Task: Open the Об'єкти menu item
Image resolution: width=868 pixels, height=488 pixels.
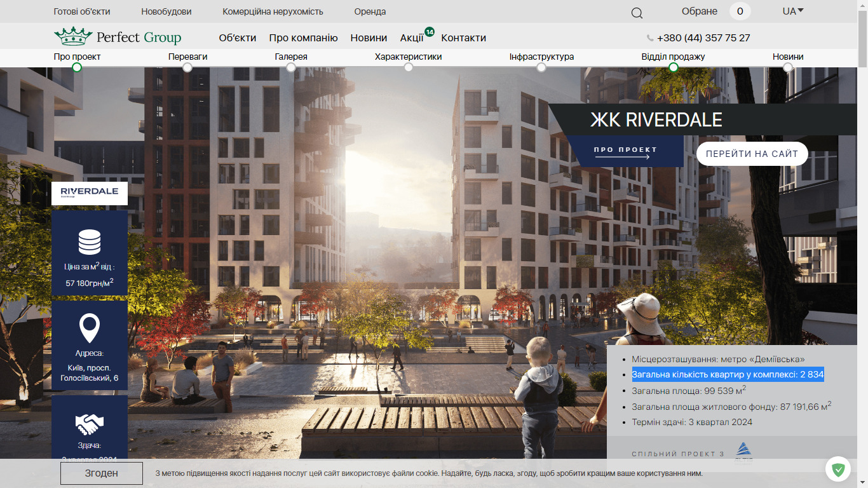Action: coord(238,37)
